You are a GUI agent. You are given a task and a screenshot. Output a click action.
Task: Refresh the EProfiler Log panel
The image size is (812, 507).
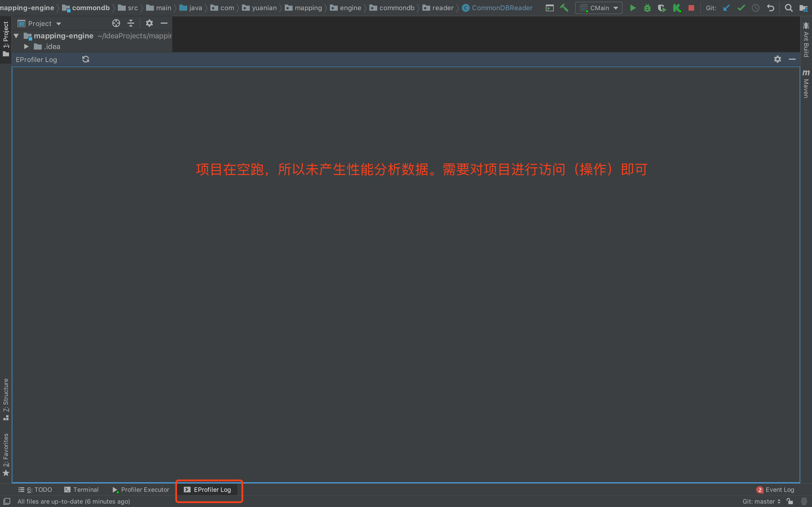(85, 59)
